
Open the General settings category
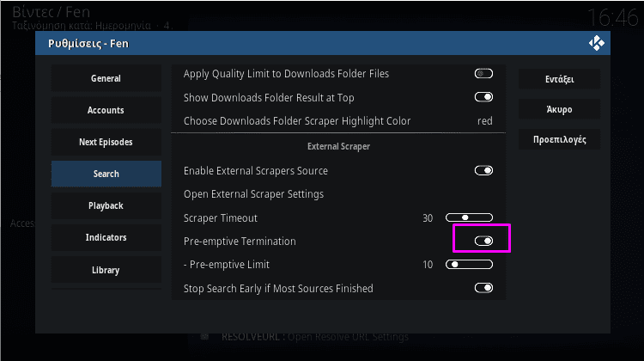pyautogui.click(x=106, y=78)
